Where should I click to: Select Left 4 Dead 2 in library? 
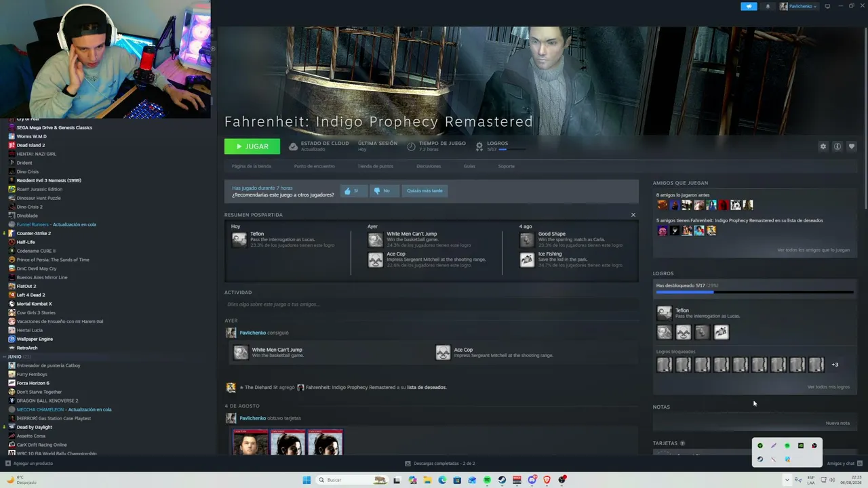pos(31,295)
